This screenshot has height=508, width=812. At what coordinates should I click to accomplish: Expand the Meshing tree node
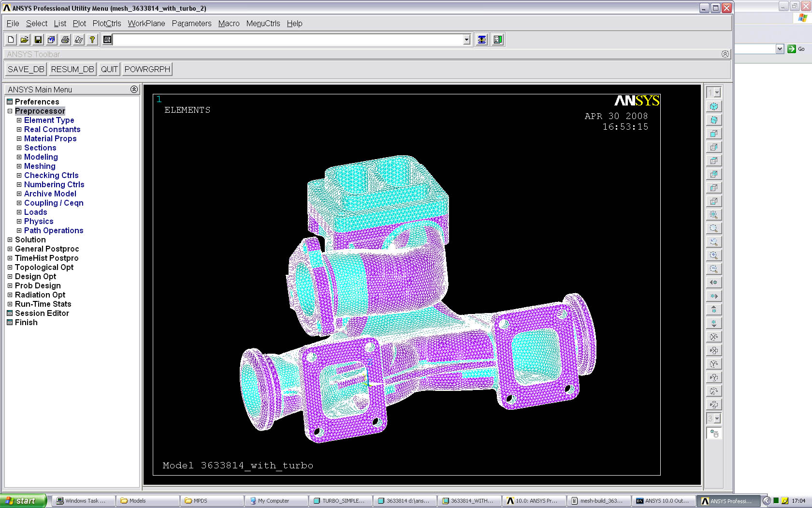[19, 166]
